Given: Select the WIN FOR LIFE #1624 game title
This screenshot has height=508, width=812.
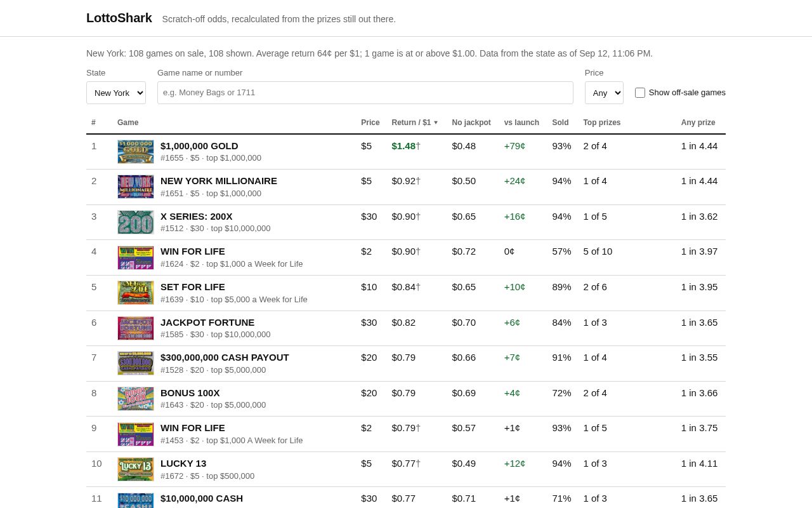Looking at the screenshot, I should [193, 251].
